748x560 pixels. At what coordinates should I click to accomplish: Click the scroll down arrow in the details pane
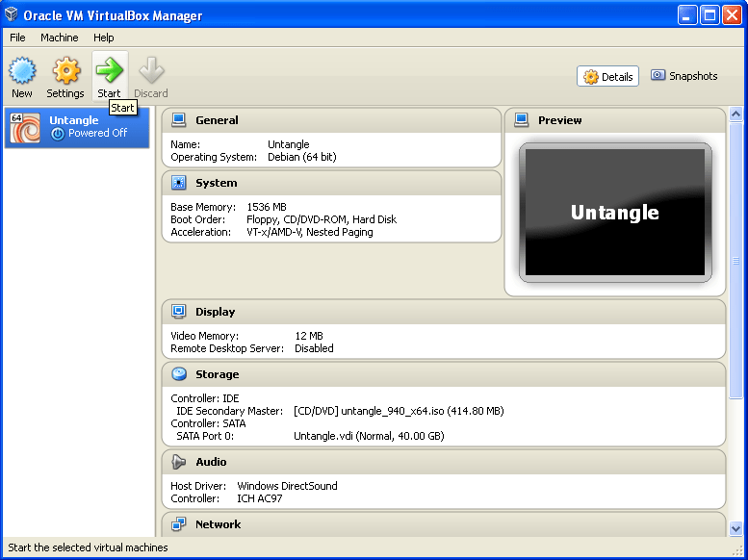point(735,528)
